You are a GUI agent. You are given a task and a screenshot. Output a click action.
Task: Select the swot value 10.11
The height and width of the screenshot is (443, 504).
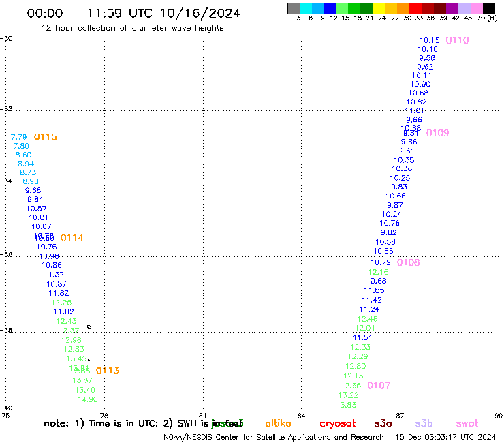[422, 75]
